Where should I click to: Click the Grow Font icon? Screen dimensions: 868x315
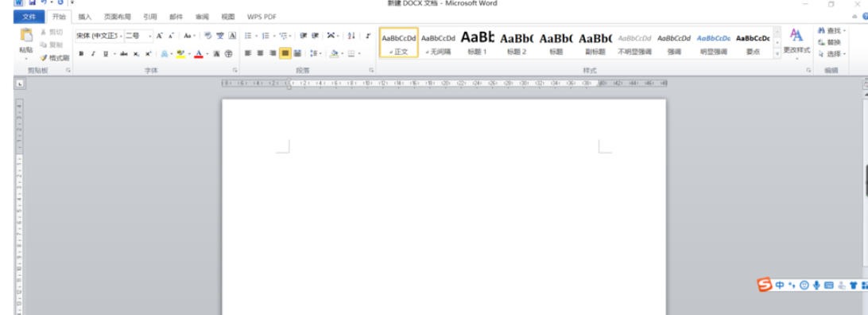click(x=159, y=36)
